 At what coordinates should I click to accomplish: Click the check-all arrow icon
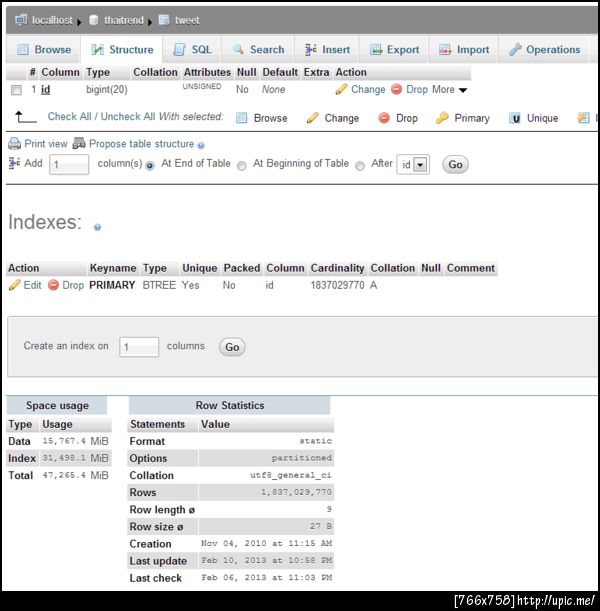tap(25, 117)
